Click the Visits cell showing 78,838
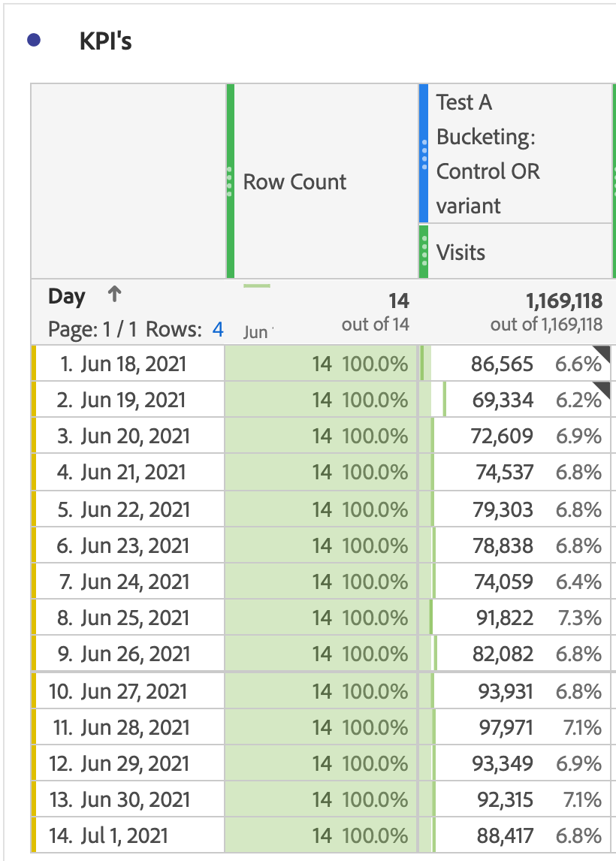 coord(515,545)
